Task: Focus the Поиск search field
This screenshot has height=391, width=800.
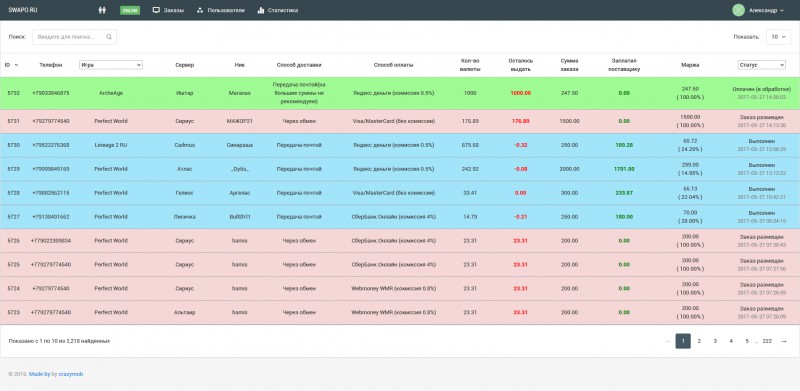Action: pos(74,37)
